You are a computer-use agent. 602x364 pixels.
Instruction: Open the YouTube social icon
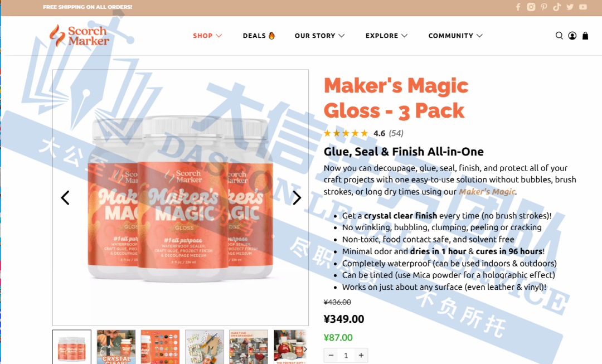coord(583,7)
